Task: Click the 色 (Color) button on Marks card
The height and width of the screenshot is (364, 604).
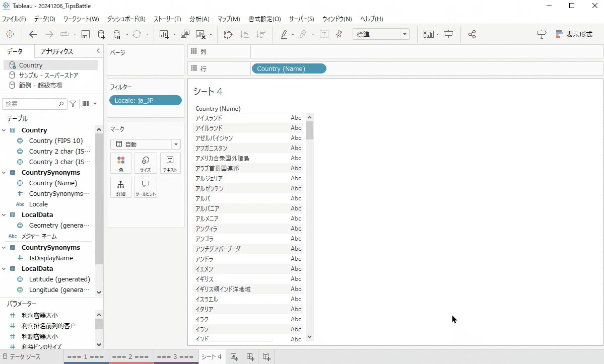Action: pos(121,163)
